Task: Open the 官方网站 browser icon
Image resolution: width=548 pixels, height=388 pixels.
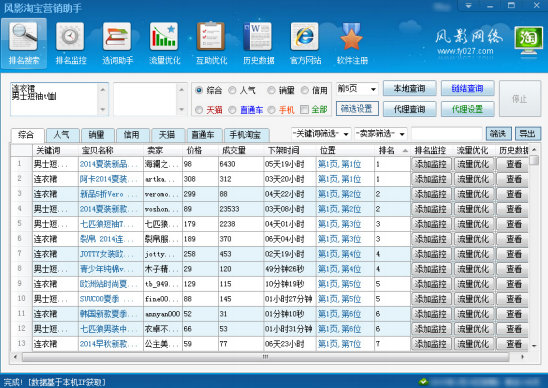Action: (305, 43)
